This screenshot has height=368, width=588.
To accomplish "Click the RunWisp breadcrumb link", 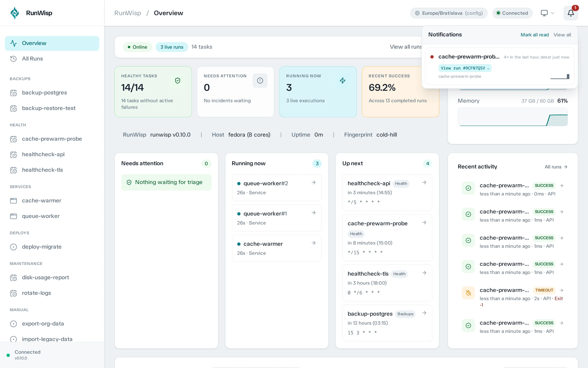I will pyautogui.click(x=128, y=13).
